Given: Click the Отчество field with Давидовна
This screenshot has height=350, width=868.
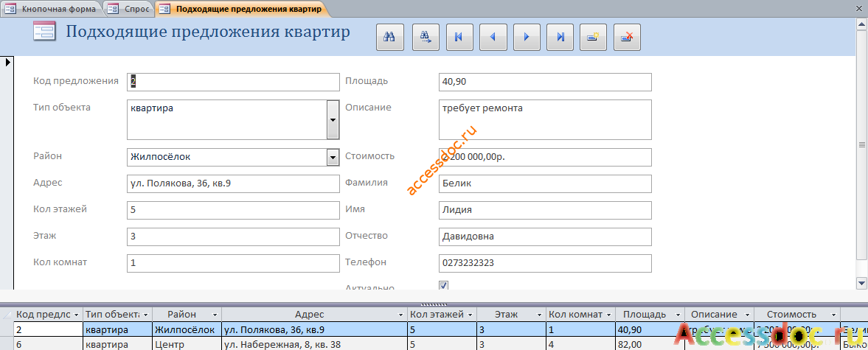Looking at the screenshot, I should click(x=545, y=237).
